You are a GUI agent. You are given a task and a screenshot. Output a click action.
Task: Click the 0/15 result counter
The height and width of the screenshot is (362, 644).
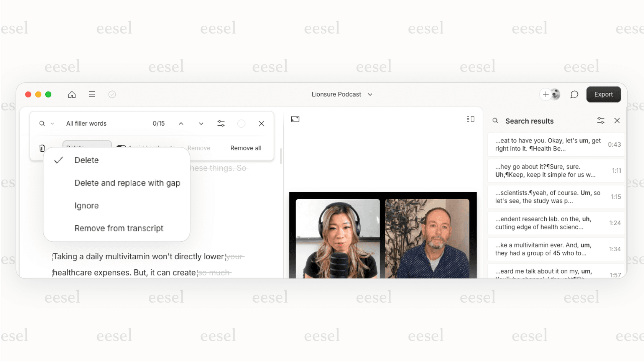tap(159, 123)
